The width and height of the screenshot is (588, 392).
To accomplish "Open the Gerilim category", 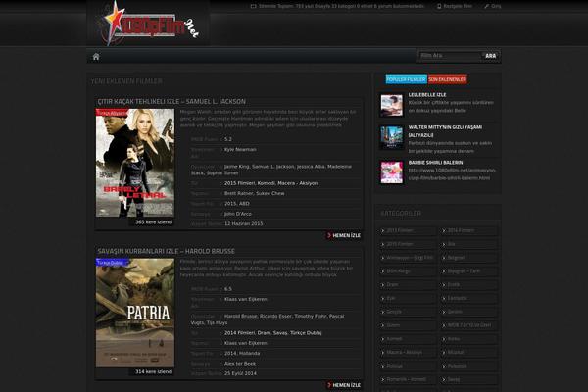I will click(x=468, y=312).
